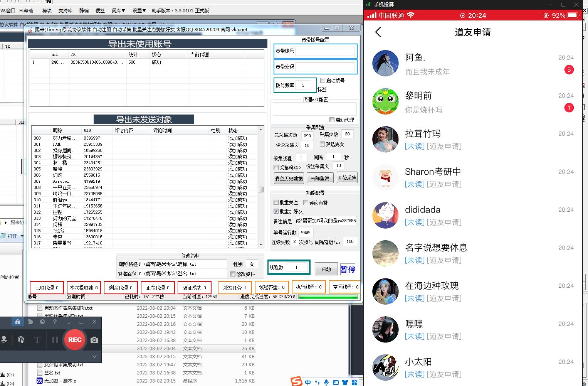Click the 支持库 menu item
This screenshot has height=386, width=588.
pyautogui.click(x=66, y=11)
